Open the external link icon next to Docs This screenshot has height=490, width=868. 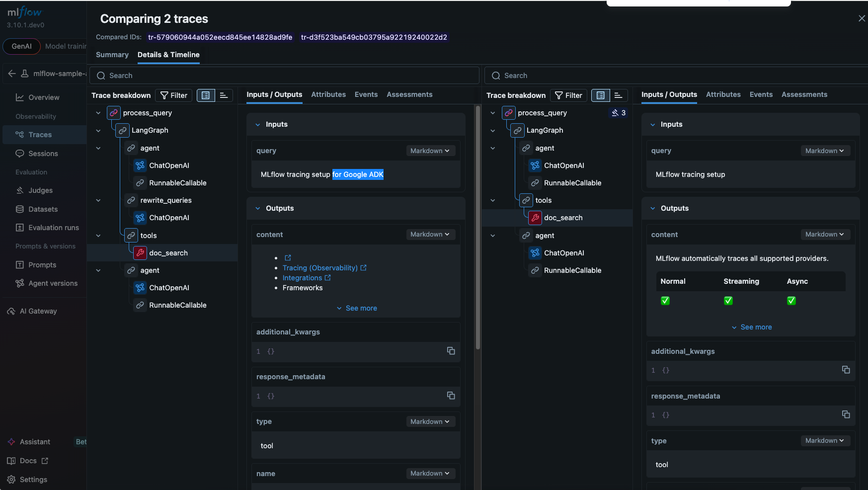click(45, 461)
